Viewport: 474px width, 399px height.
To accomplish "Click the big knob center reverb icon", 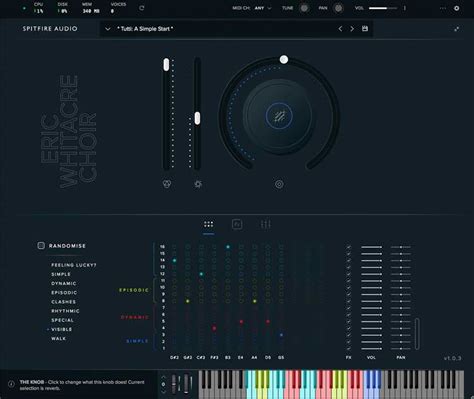I will 279,116.
